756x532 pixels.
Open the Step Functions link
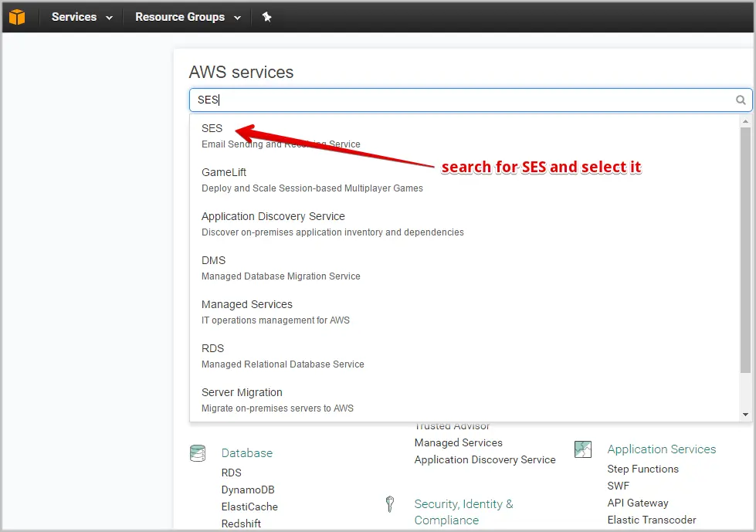tap(642, 469)
